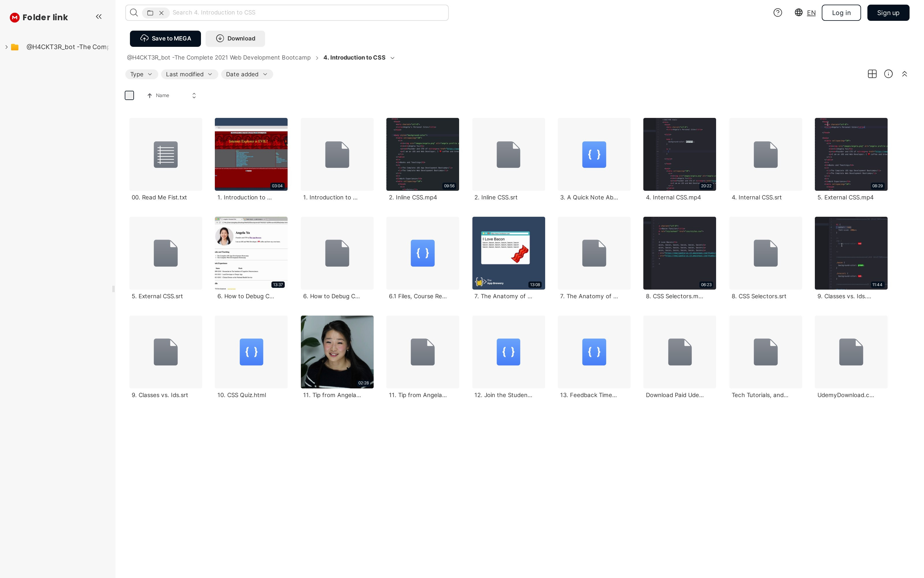
Task: Click the Download button
Action: 235,39
